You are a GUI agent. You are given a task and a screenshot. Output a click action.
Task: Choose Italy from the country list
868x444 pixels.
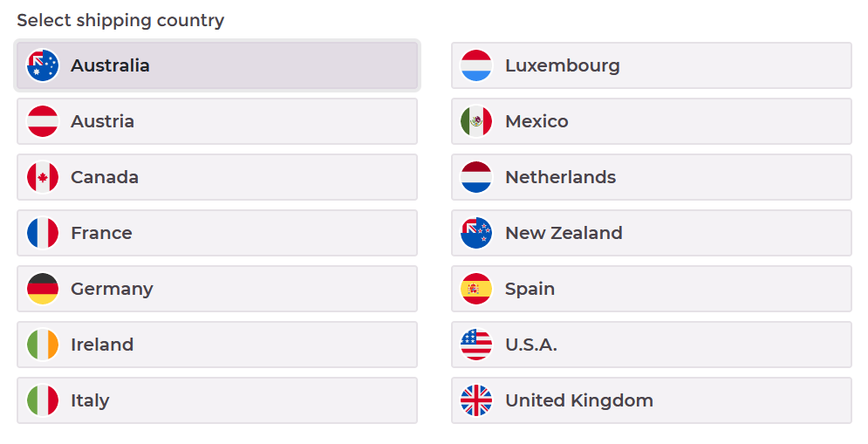tap(217, 400)
